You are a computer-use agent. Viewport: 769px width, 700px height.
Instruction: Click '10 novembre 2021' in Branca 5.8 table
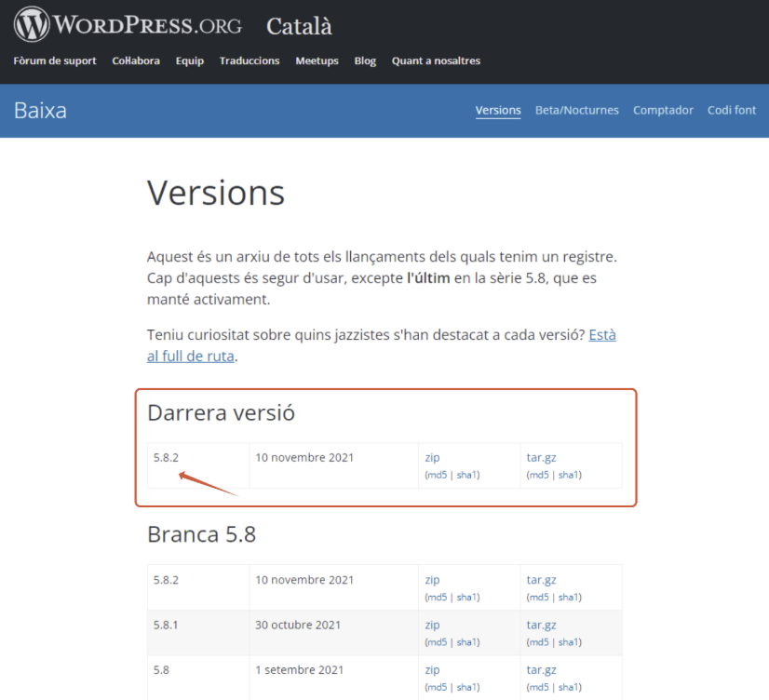[x=304, y=580]
